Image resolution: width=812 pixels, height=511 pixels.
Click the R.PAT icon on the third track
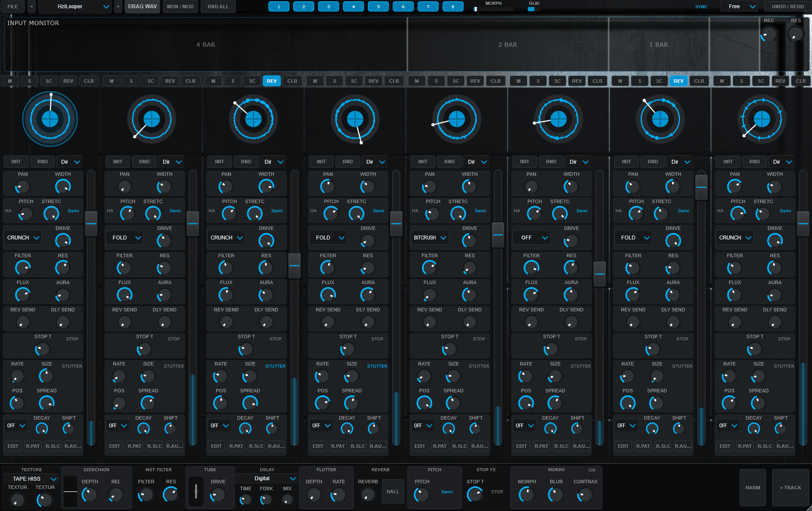236,446
